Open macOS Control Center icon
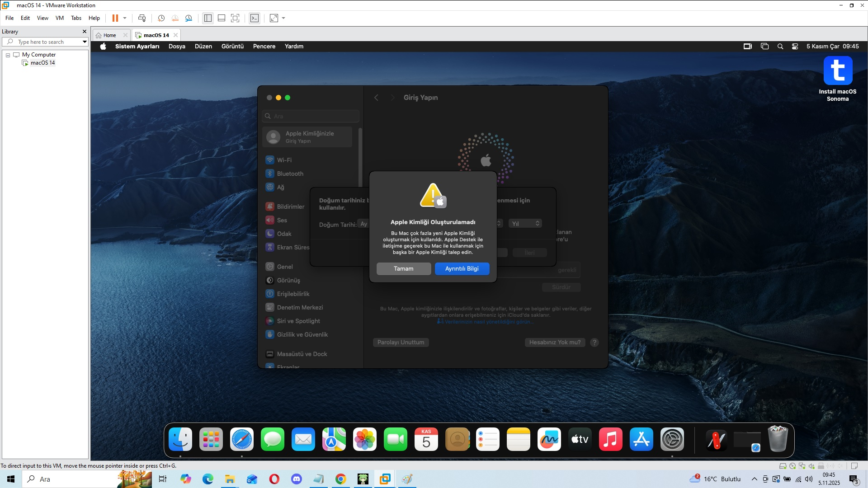868x488 pixels. pyautogui.click(x=795, y=47)
